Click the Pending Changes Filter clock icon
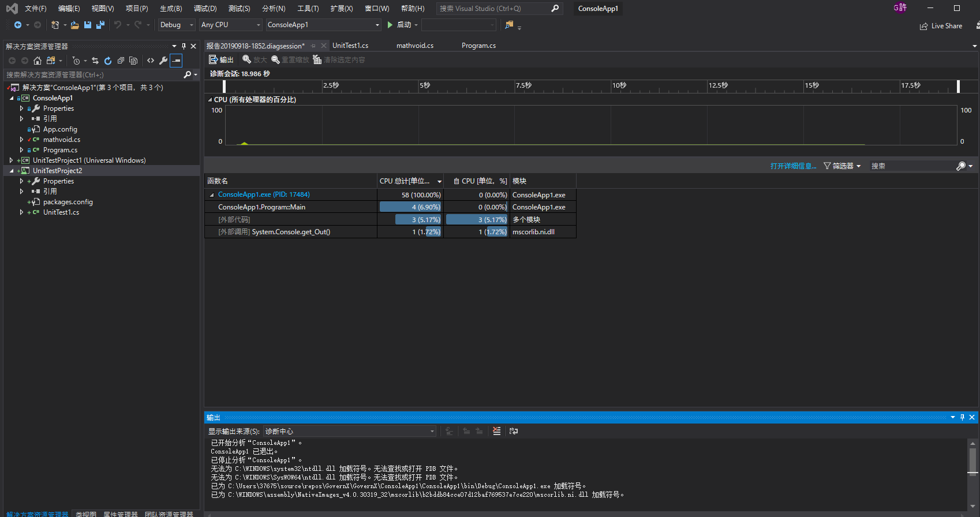Image resolution: width=980 pixels, height=517 pixels. pyautogui.click(x=76, y=61)
